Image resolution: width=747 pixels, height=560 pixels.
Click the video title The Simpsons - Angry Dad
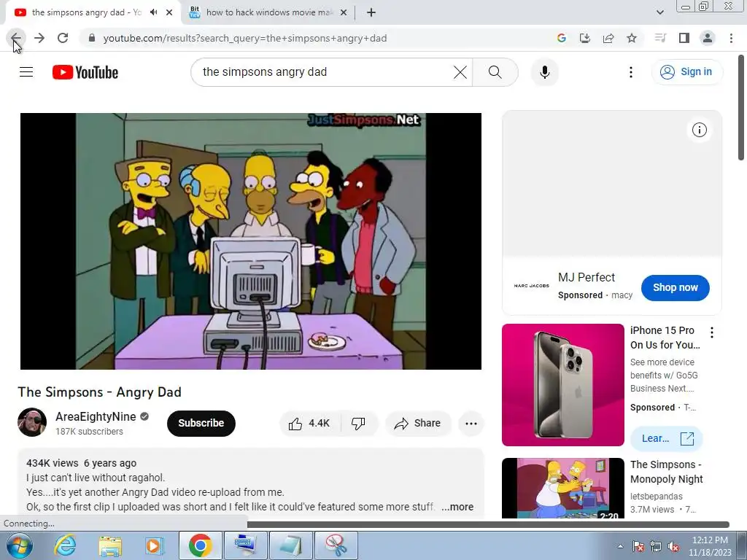[x=99, y=392]
